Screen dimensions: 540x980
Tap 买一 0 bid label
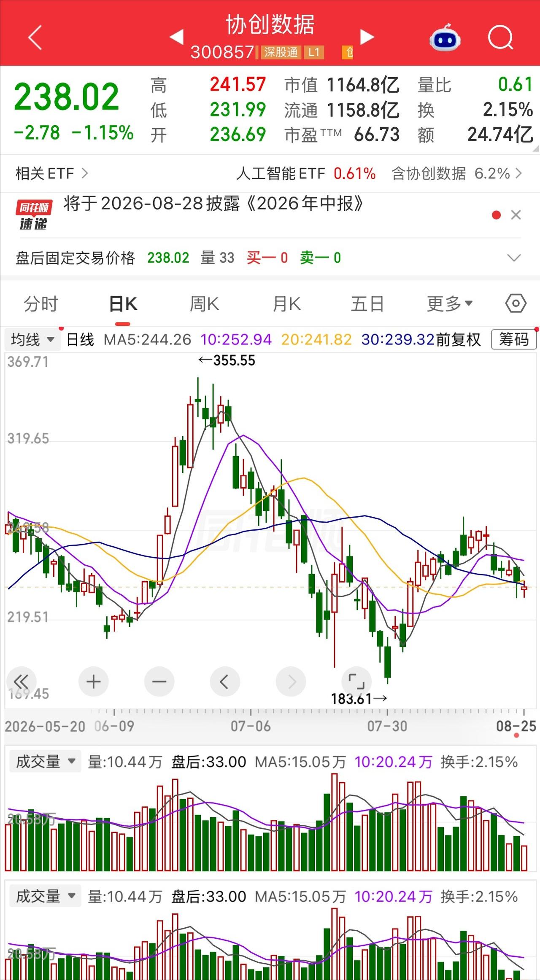pyautogui.click(x=267, y=258)
